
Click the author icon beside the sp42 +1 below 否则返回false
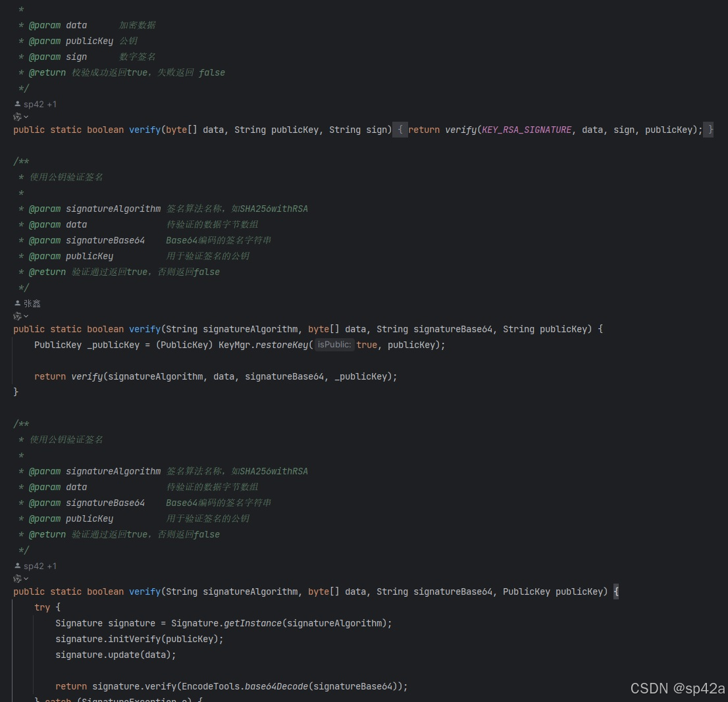pos(17,566)
